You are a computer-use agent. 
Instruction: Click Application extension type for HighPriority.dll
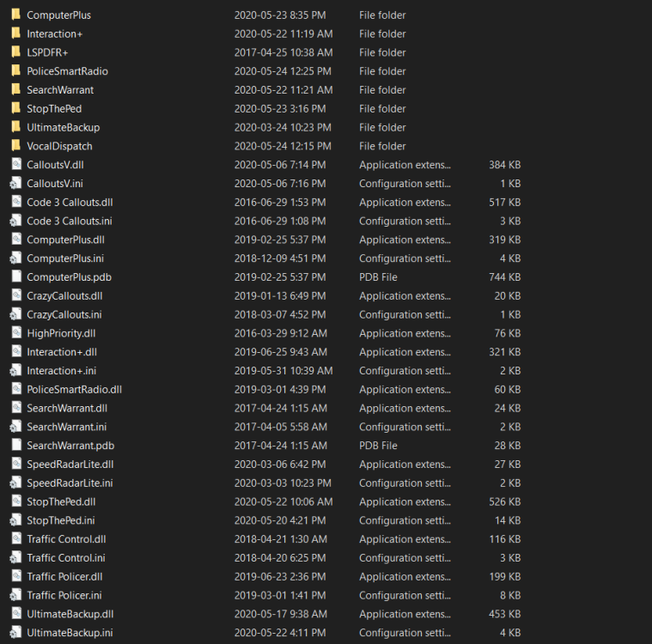[405, 333]
